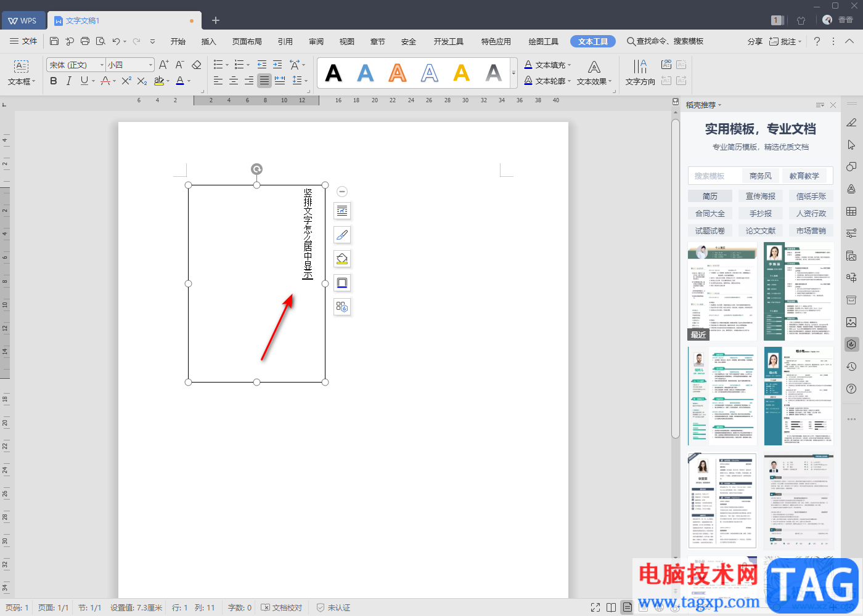Select the yellow A WordArt style
863x616 pixels.
pyautogui.click(x=462, y=73)
